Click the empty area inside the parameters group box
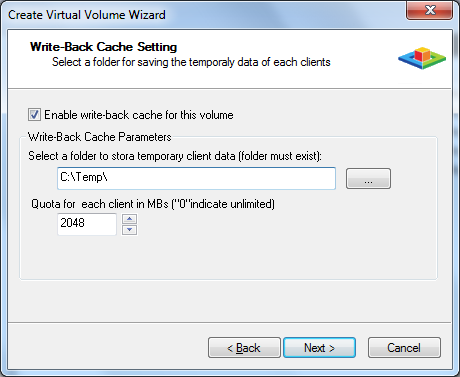The width and height of the screenshot is (460, 377). click(x=228, y=257)
